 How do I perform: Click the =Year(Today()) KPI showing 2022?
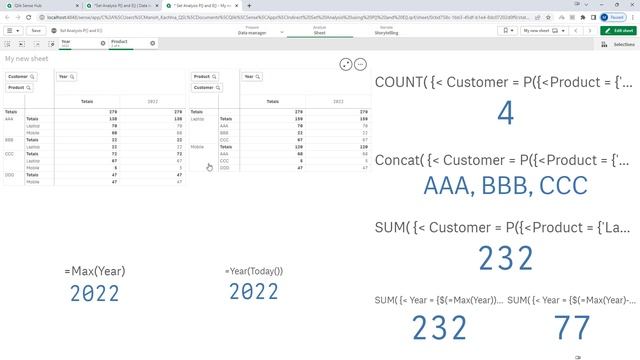(253, 292)
